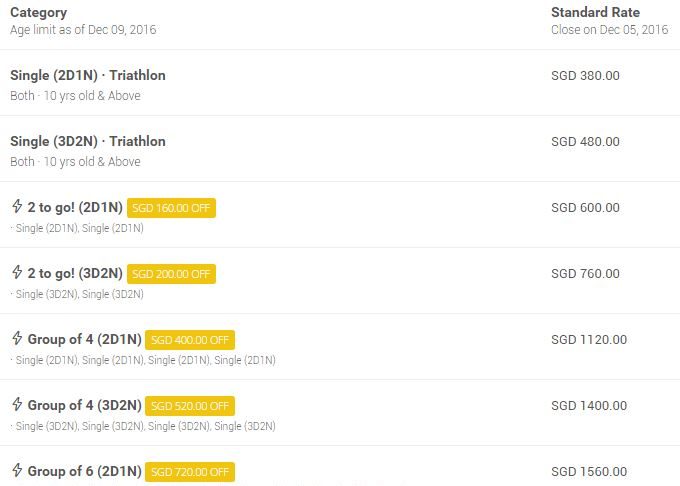Screen dimensions: 680x486
Task: Click lightning icon beside Group of 4 (2D1N)
Action: [x=16, y=339]
